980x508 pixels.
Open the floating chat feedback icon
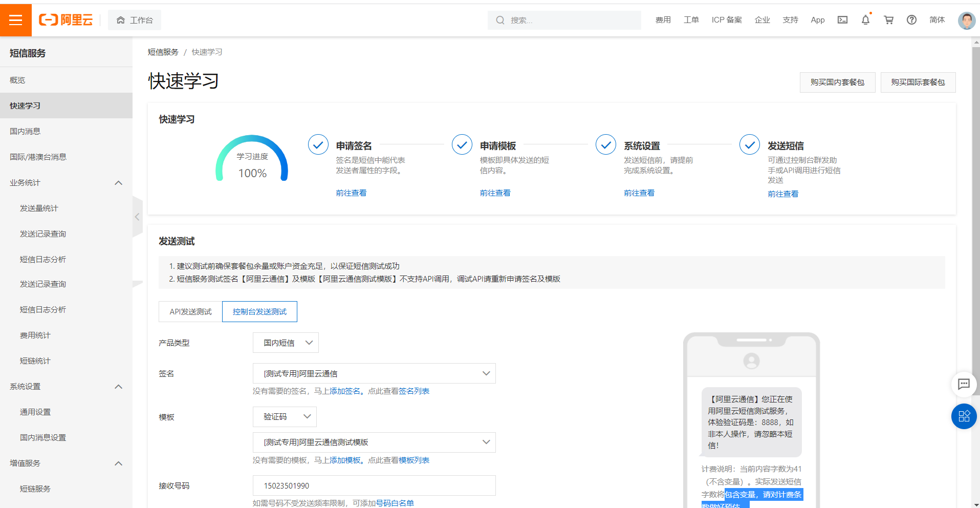[964, 384]
